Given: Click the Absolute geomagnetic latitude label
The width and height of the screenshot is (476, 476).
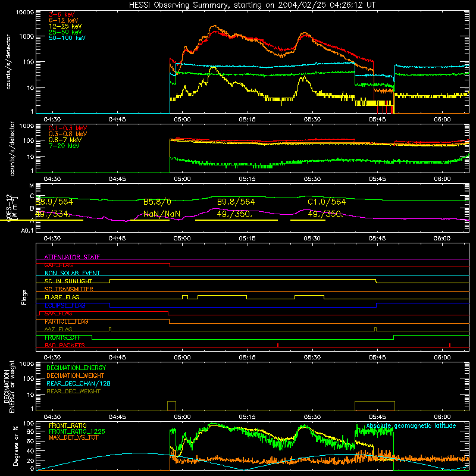Looking at the screenshot, I should [x=411, y=426].
